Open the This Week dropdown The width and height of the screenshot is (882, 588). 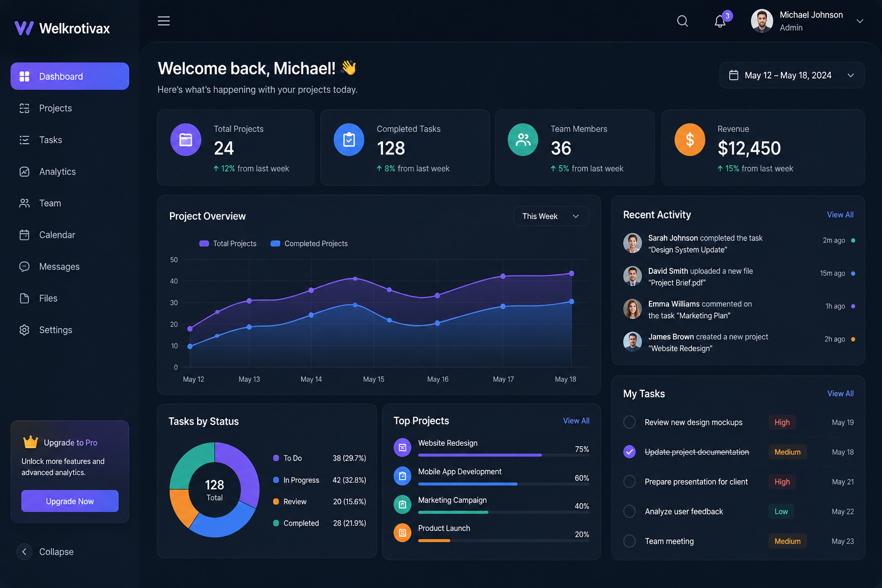pos(551,216)
